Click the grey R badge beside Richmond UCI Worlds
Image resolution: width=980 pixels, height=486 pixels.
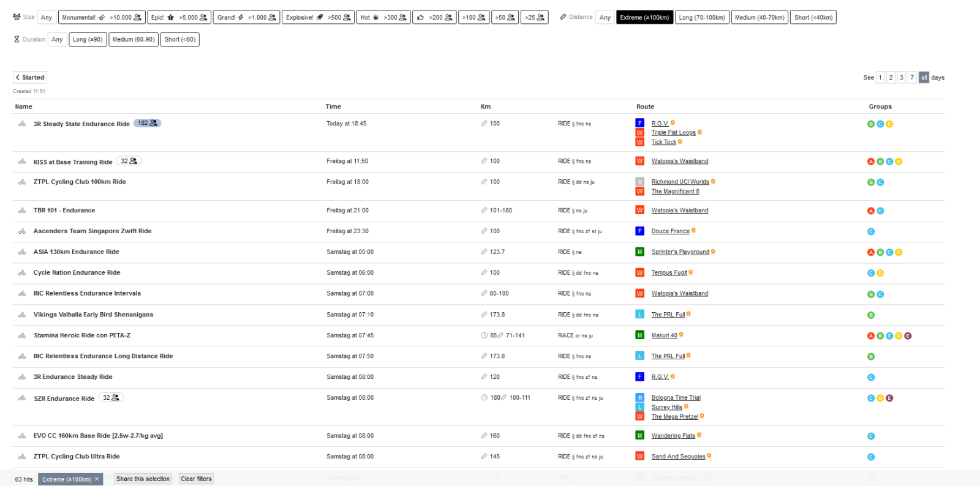(x=639, y=182)
